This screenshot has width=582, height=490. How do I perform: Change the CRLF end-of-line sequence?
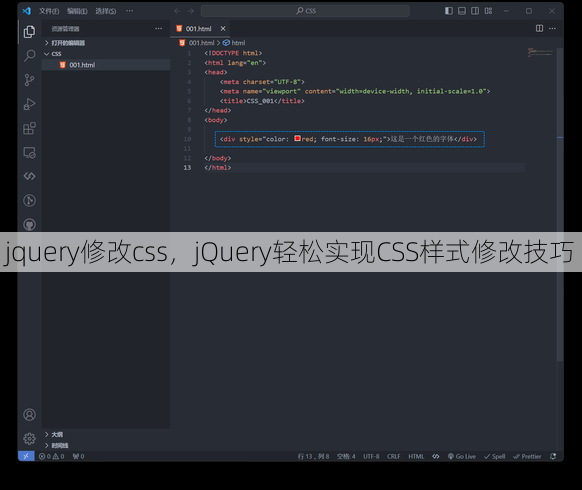pos(393,456)
